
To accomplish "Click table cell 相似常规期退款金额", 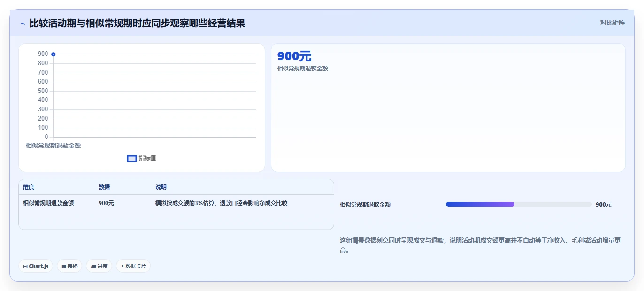I will click(48, 203).
